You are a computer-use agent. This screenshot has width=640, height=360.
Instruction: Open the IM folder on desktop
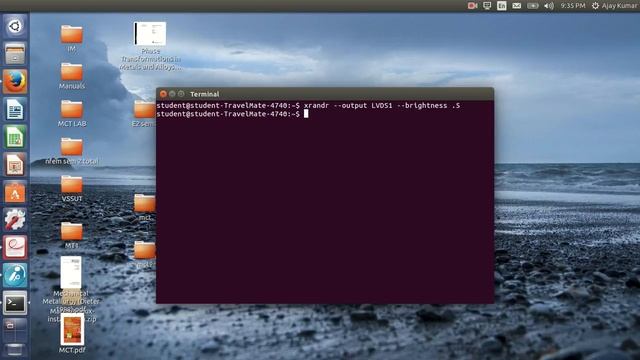pyautogui.click(x=72, y=35)
